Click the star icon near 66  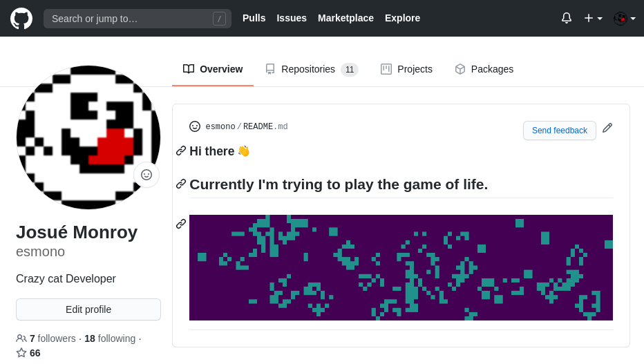tap(21, 353)
